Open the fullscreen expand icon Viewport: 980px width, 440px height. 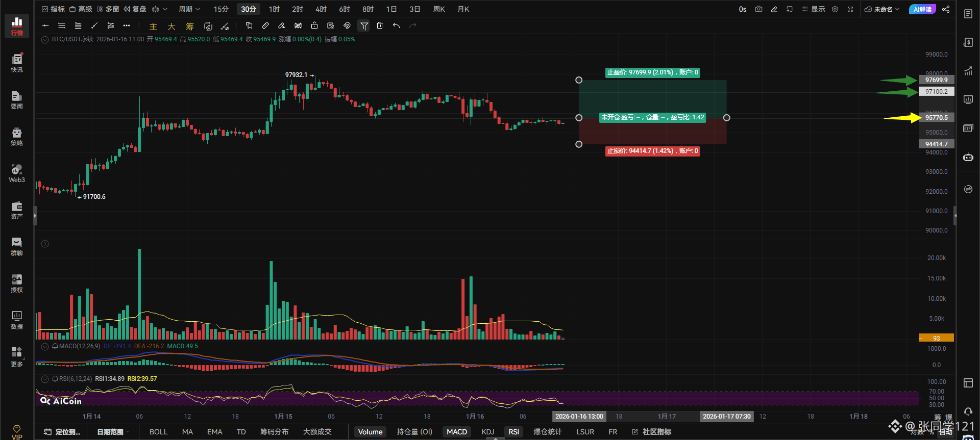point(850,9)
